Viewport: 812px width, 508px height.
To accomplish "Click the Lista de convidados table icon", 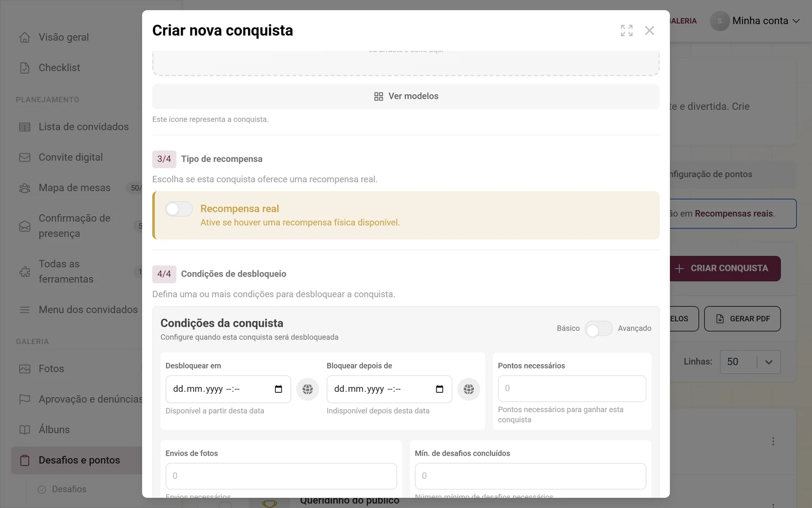I will click(x=25, y=127).
